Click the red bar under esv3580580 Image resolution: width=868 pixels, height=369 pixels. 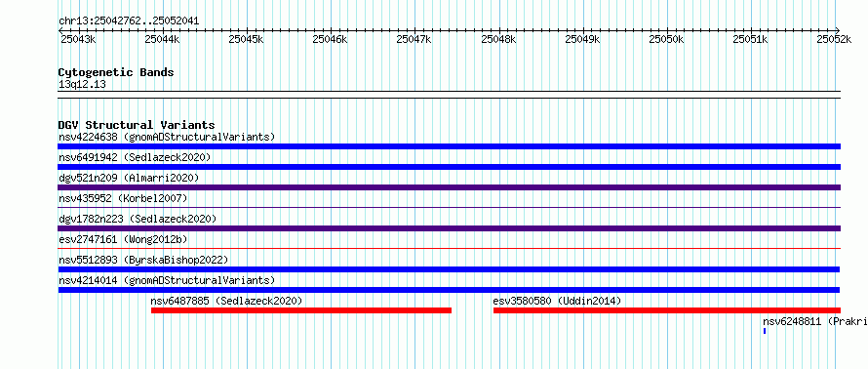coord(667,310)
